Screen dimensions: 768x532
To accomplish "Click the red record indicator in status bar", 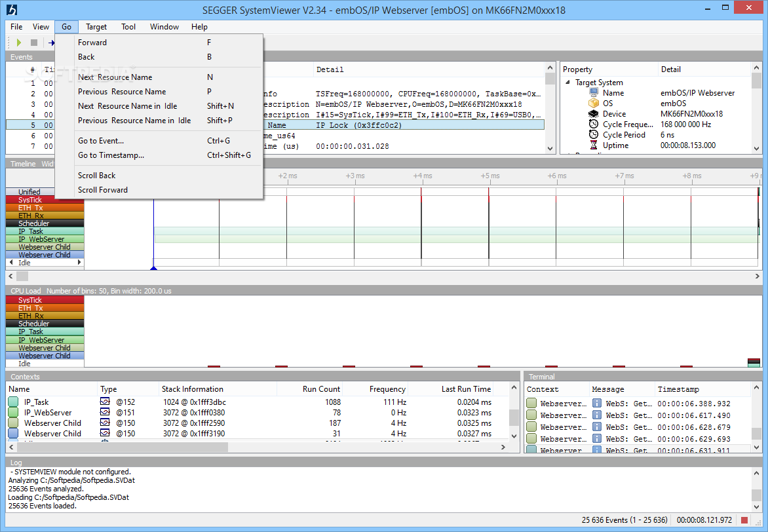I will click(x=744, y=520).
